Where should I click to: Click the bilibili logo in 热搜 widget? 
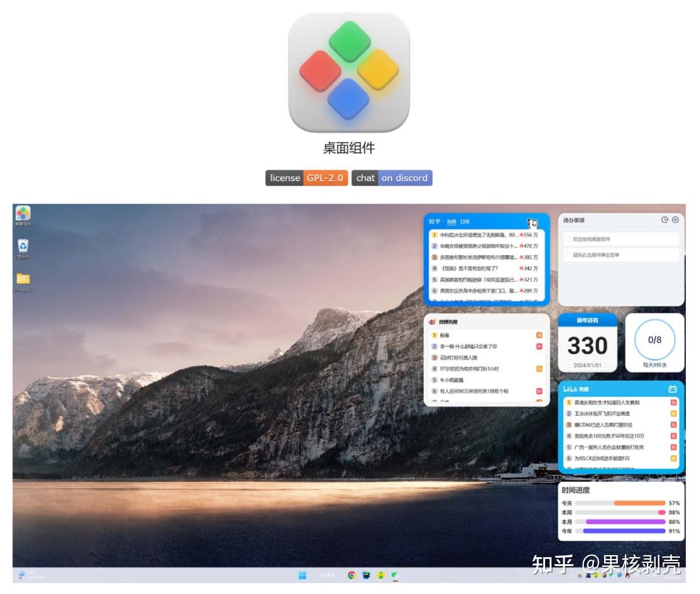(x=570, y=389)
